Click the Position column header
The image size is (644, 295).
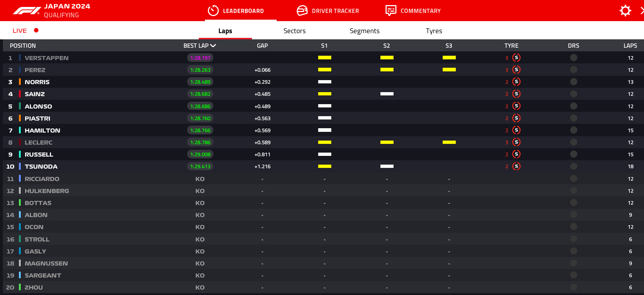pos(23,46)
